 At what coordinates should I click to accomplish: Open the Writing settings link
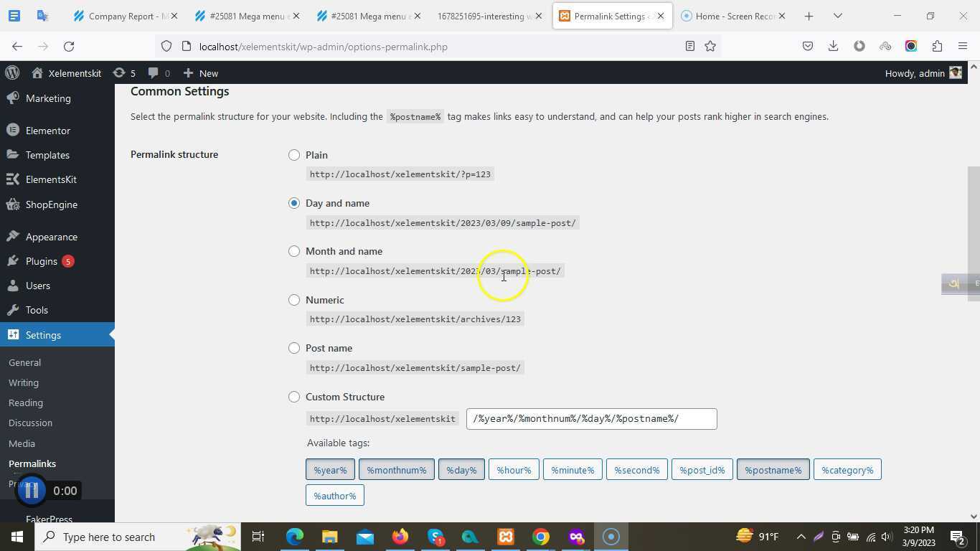click(24, 382)
